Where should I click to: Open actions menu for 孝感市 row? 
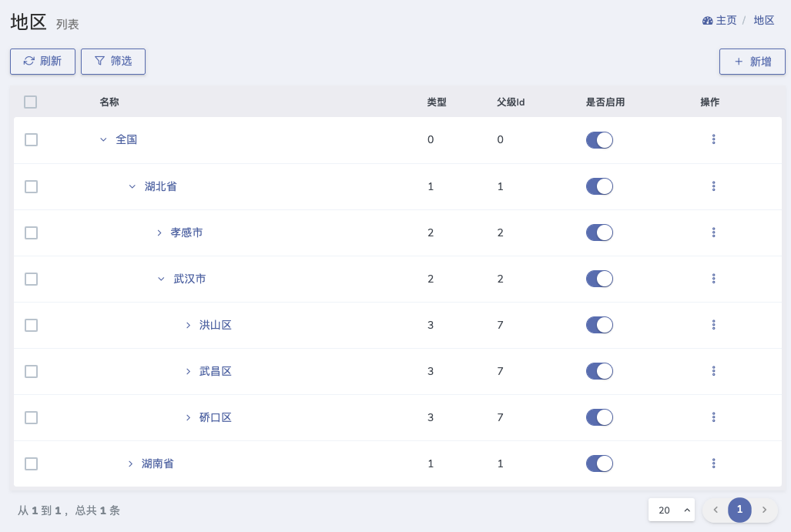pyautogui.click(x=713, y=233)
